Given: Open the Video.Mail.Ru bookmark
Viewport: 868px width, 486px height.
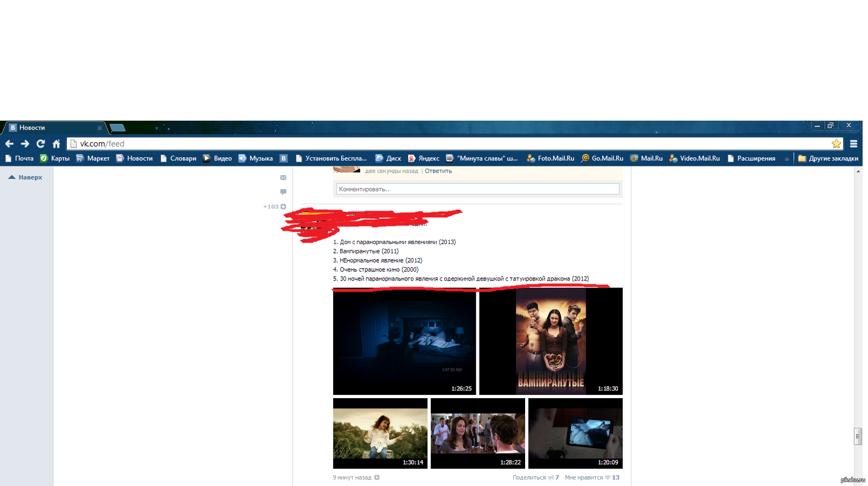Looking at the screenshot, I should (694, 158).
